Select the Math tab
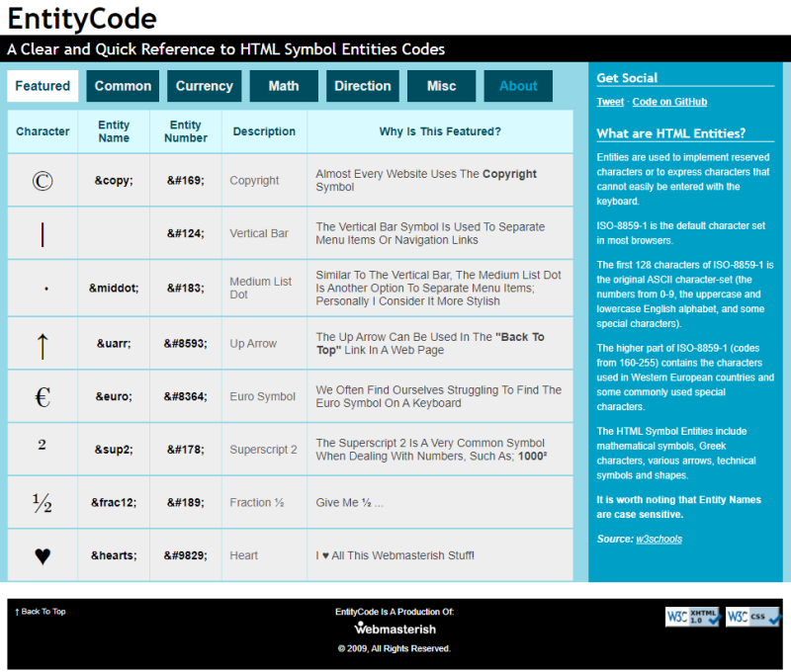791x672 pixels. point(284,86)
